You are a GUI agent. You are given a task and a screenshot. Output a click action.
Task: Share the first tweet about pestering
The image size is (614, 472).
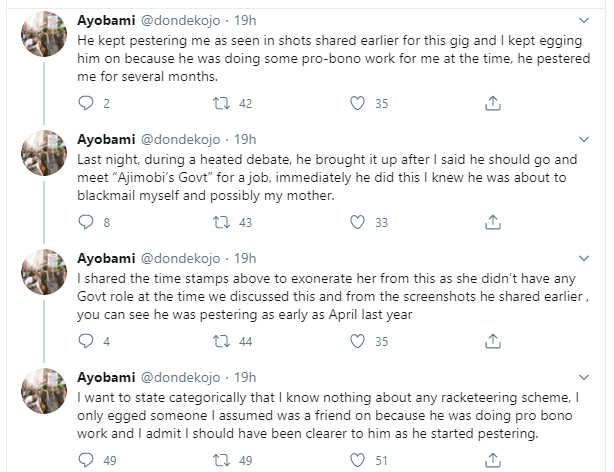click(x=492, y=103)
